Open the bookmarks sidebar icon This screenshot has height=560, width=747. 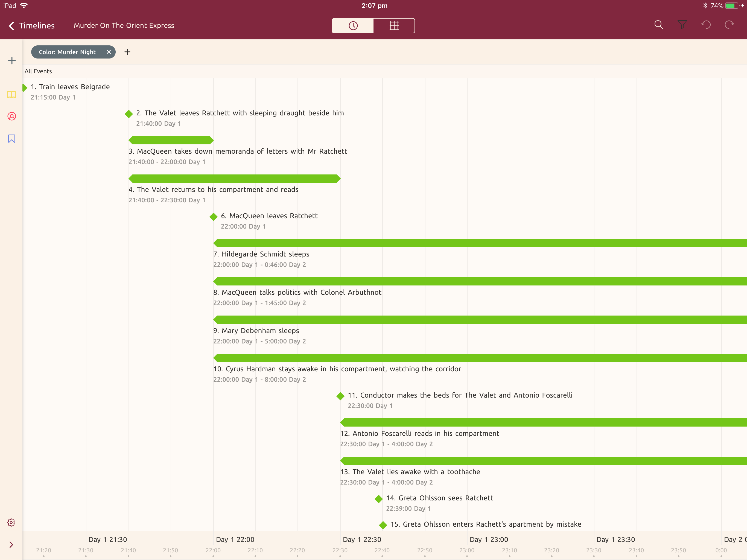[11, 139]
